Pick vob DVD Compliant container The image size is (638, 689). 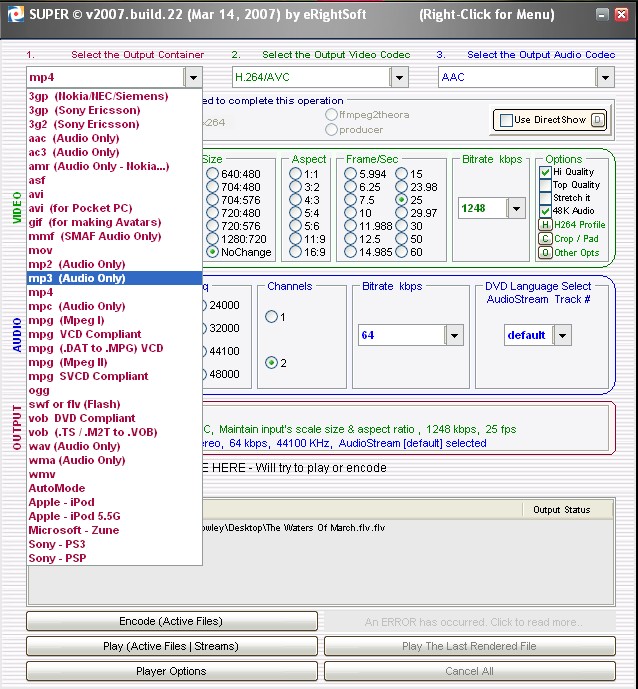click(x=114, y=418)
